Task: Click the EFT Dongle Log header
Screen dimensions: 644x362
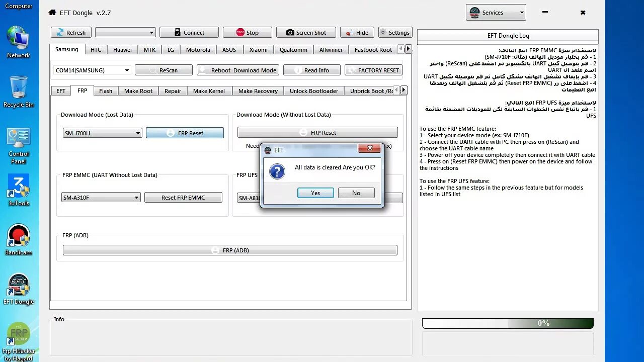Action: click(x=508, y=36)
